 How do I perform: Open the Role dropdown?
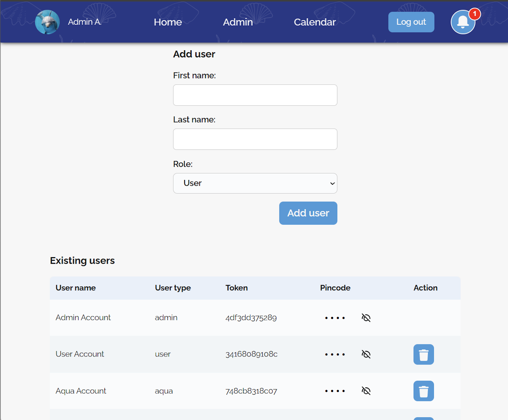pos(255,183)
